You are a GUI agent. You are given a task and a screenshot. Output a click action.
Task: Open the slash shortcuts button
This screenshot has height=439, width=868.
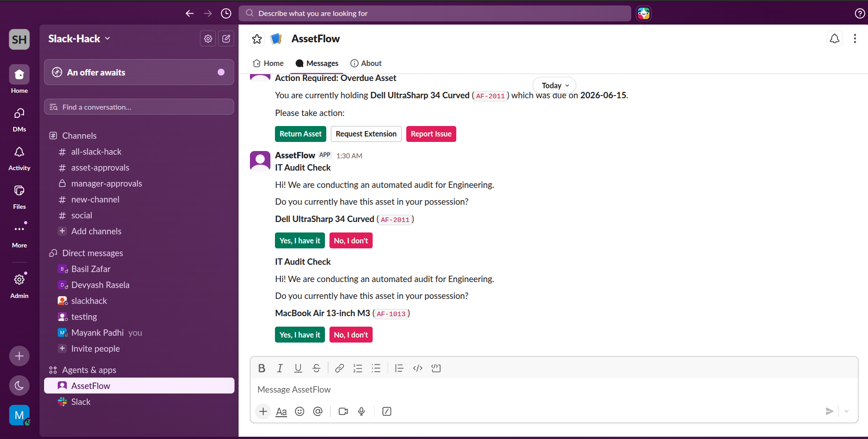(x=387, y=411)
